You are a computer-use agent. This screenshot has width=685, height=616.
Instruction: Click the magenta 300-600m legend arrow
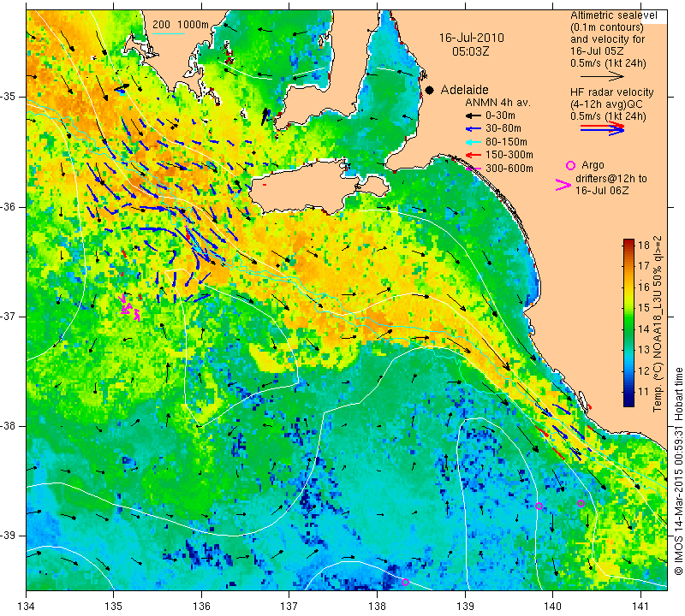click(473, 168)
